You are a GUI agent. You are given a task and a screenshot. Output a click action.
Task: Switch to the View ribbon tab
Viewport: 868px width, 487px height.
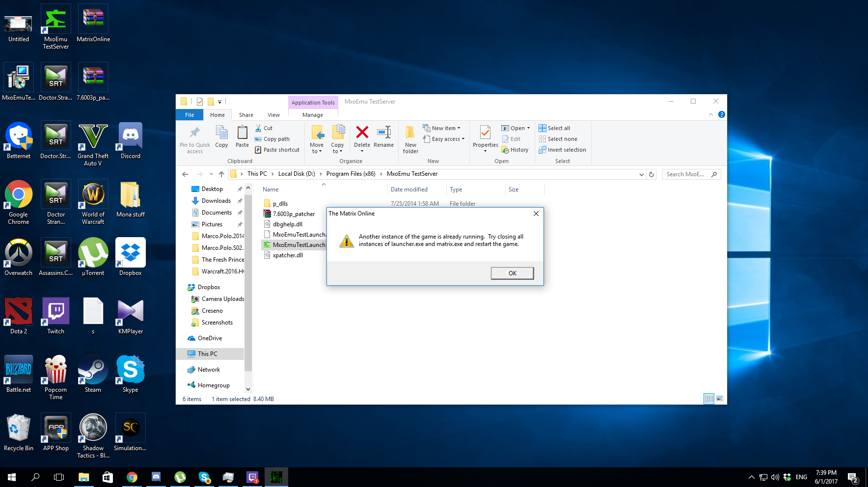click(273, 115)
